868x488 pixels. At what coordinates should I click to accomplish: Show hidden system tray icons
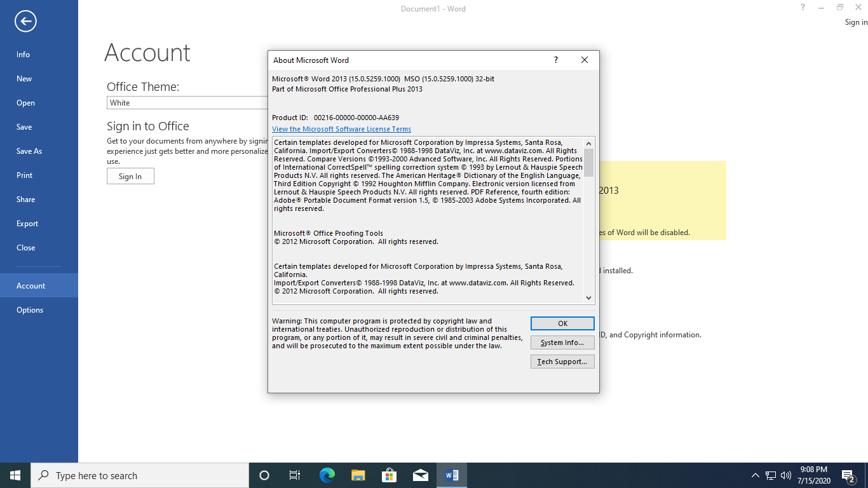tap(755, 475)
